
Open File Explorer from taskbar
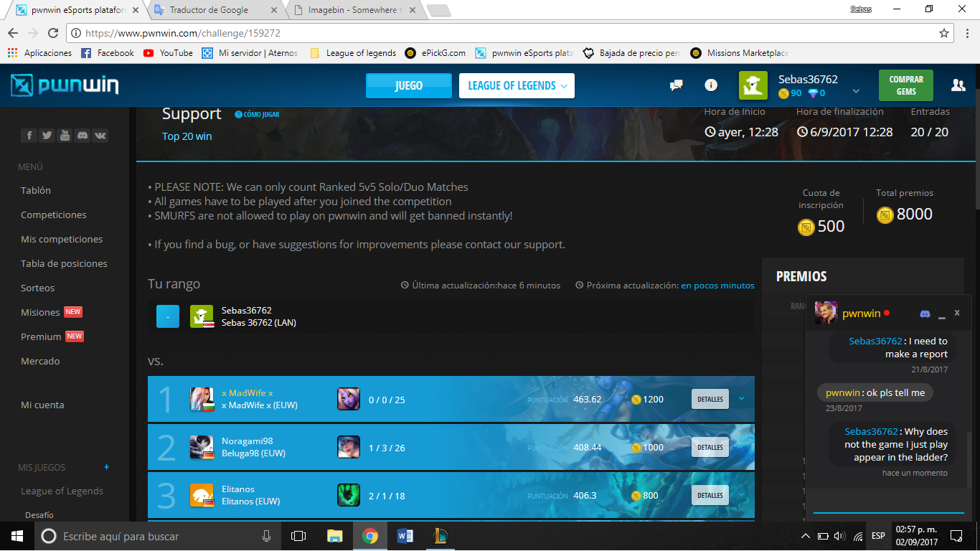(x=334, y=536)
